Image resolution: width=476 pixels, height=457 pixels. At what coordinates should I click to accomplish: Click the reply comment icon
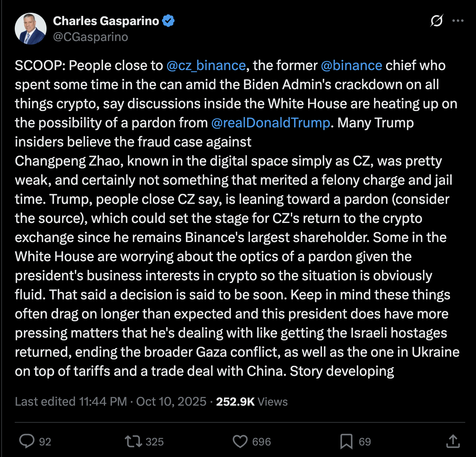[27, 441]
